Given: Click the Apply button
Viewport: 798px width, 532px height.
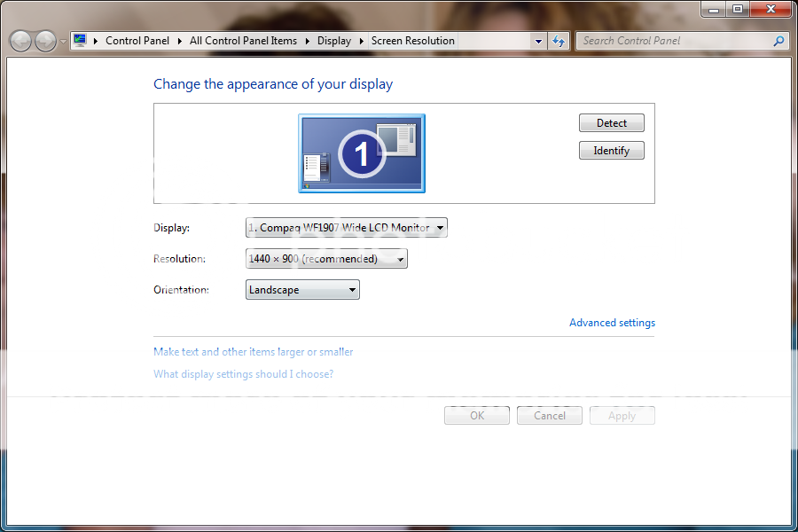Looking at the screenshot, I should (622, 416).
